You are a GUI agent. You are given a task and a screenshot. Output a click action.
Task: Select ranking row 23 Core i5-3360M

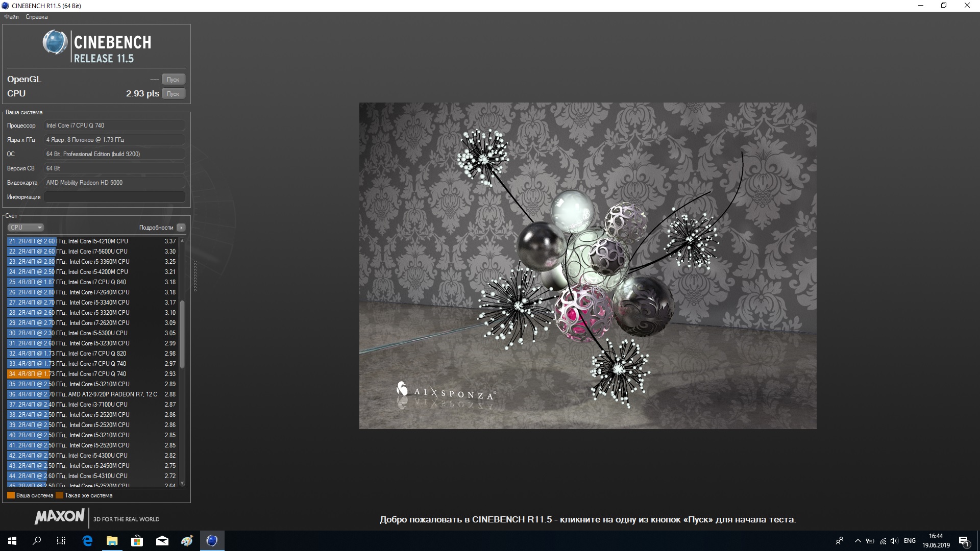pyautogui.click(x=92, y=262)
